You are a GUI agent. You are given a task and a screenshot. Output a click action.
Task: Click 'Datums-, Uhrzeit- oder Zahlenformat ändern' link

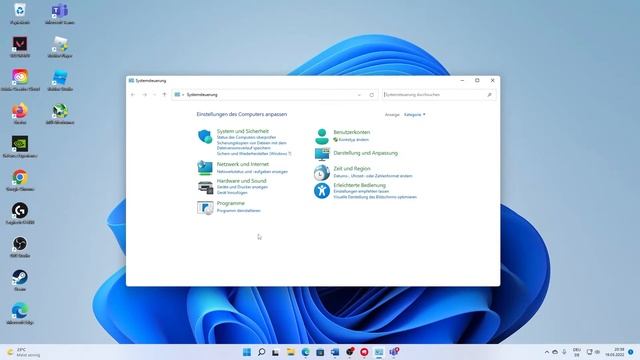click(x=373, y=176)
